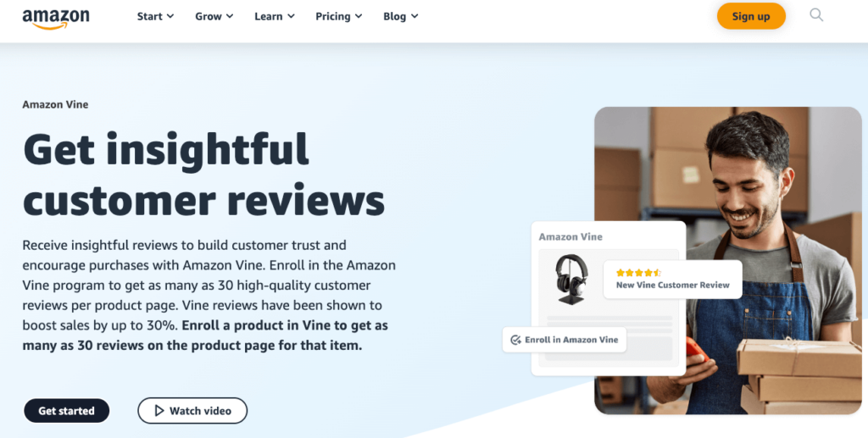Expand the Grow dropdown arrow
868x438 pixels.
point(230,17)
